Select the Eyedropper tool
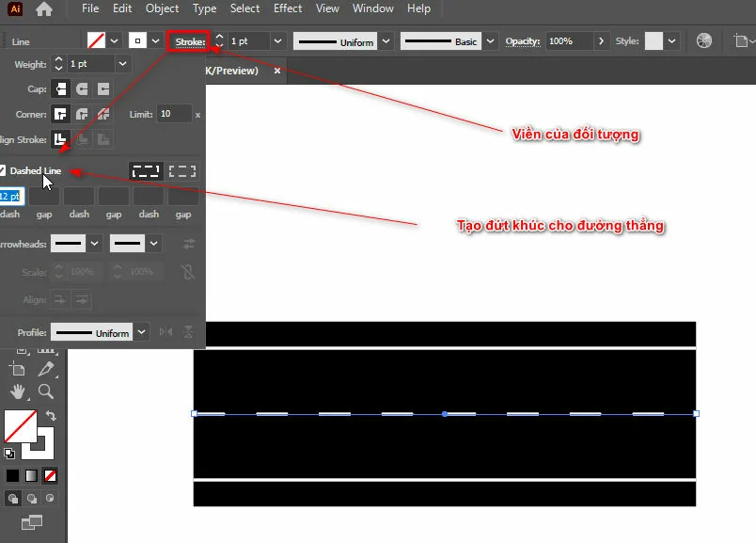756x543 pixels. point(45,369)
